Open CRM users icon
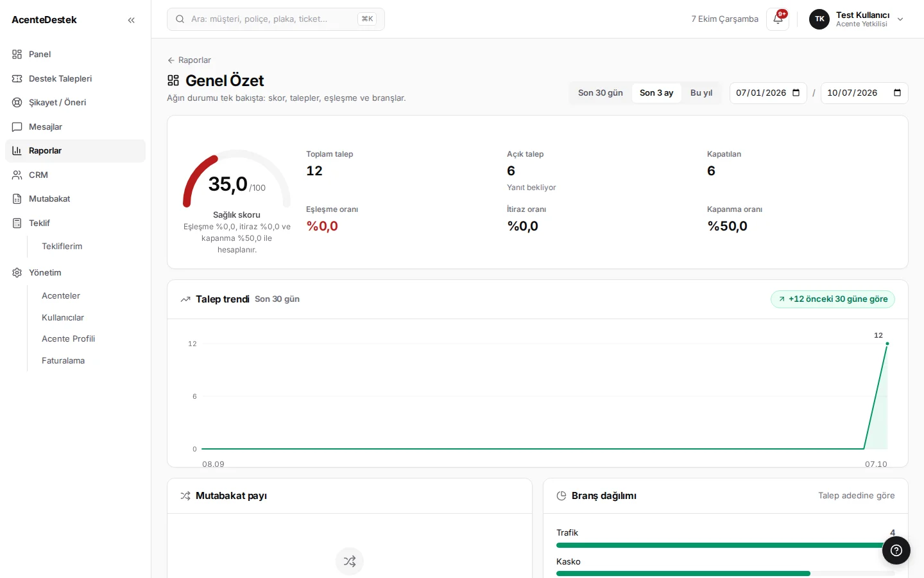 [x=17, y=175]
